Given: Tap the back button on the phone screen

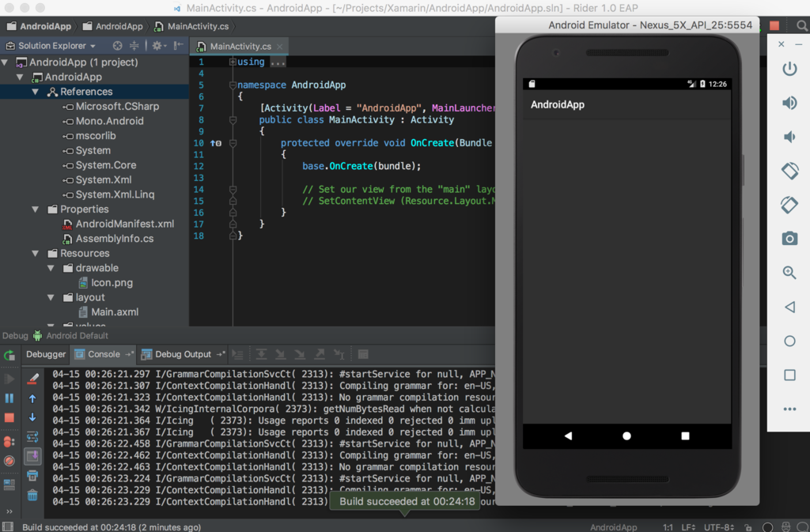Looking at the screenshot, I should click(x=568, y=436).
